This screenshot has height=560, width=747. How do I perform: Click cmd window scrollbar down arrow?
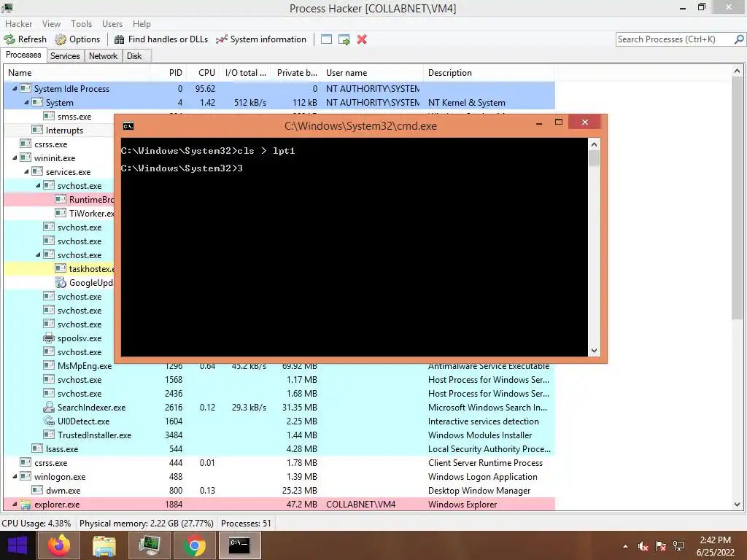point(594,351)
